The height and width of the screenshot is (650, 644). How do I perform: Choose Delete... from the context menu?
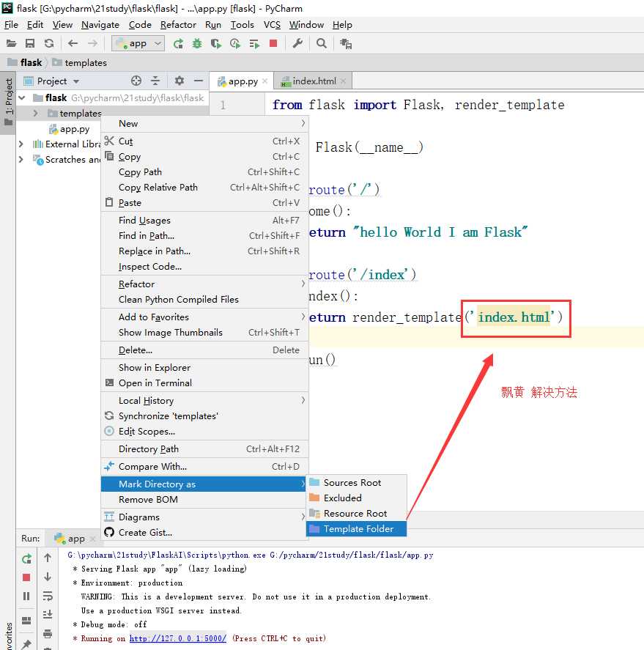point(204,350)
